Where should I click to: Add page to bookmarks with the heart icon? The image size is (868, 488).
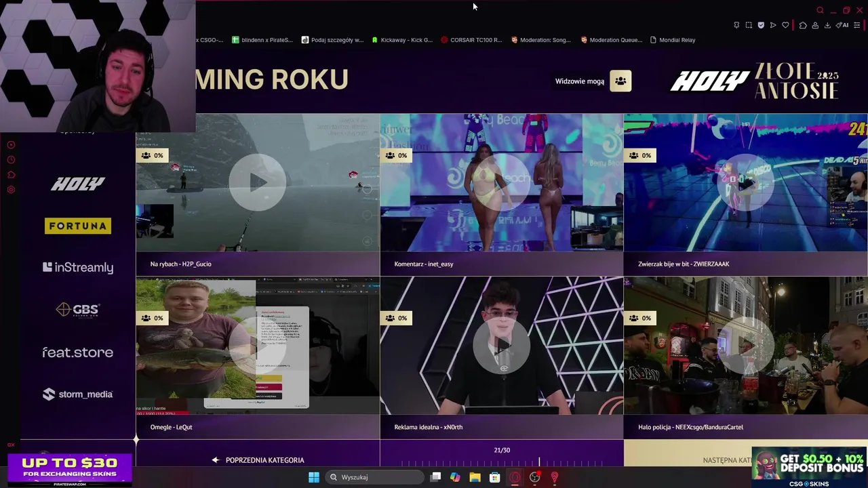[x=785, y=25]
